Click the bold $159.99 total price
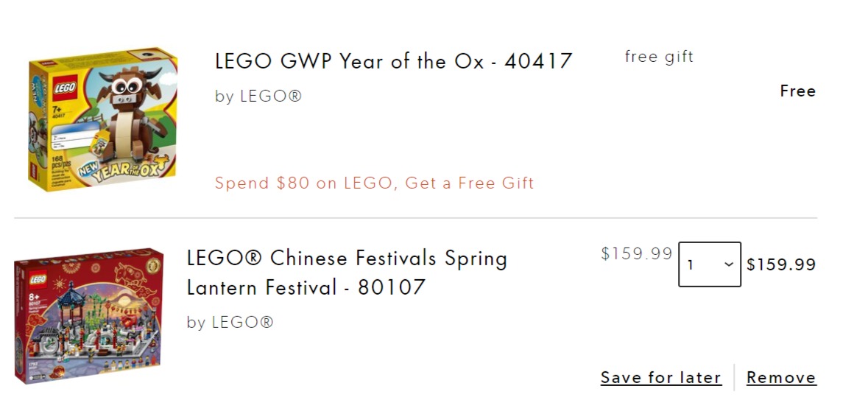The image size is (868, 400). coord(781,264)
